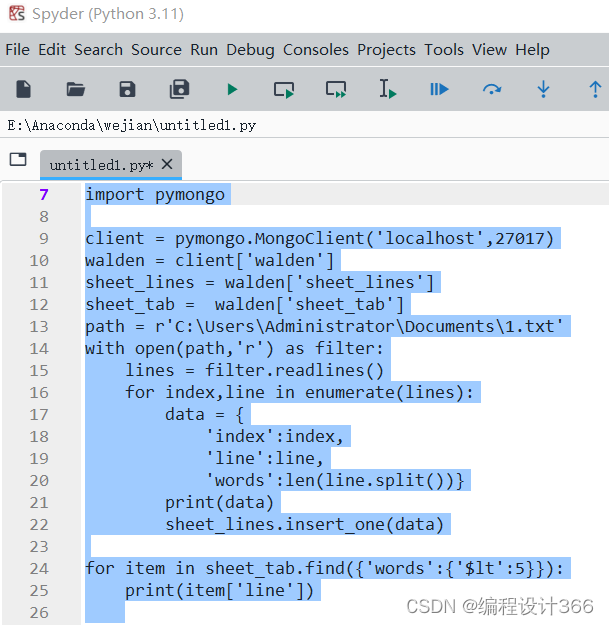Click the 'data = {' line
Screen dimensions: 609x625
pyautogui.click(x=204, y=415)
